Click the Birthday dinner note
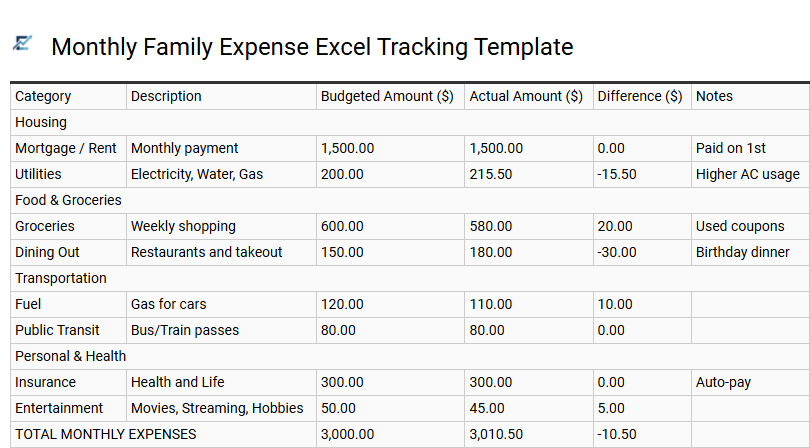Image resolution: width=810 pixels, height=448 pixels. tap(751, 252)
